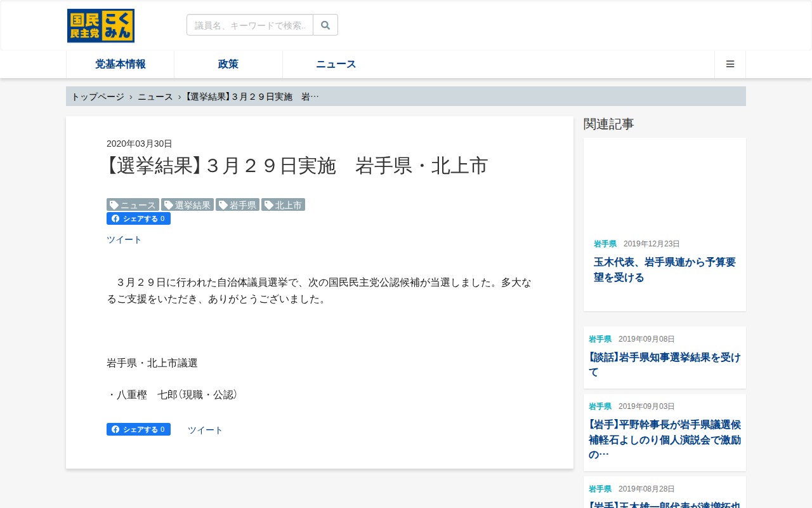Go to トップページ in breadcrumb
Viewport: 812px width, 508px height.
coord(98,97)
